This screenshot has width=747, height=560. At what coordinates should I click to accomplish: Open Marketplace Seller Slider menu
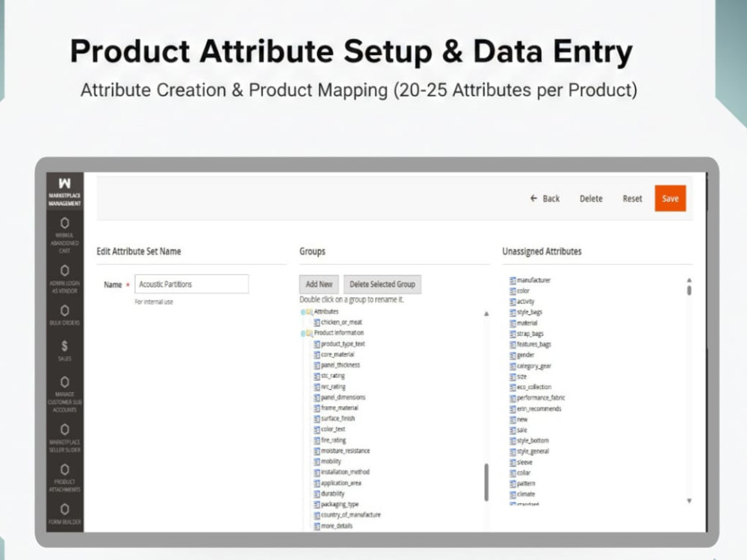pos(65,438)
